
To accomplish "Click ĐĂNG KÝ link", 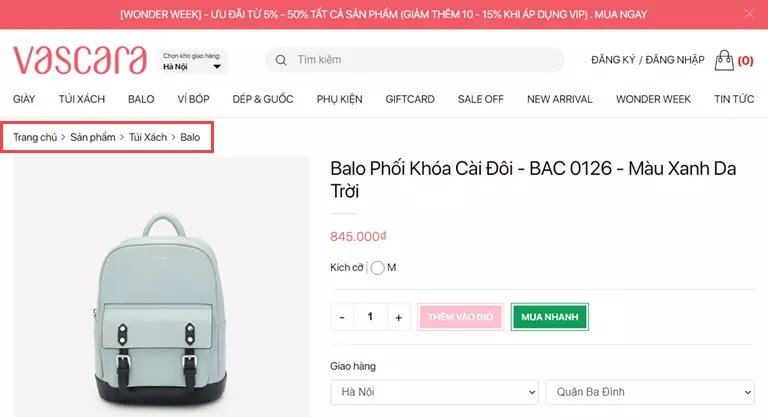I will (613, 60).
